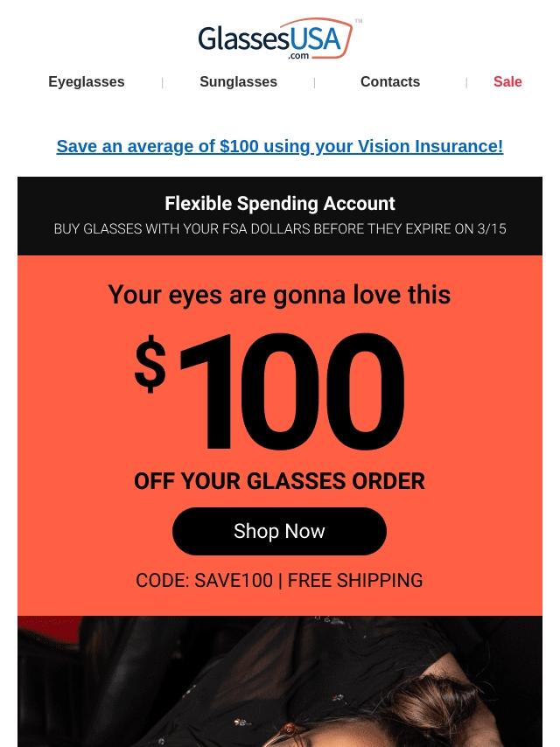Screen dimensions: 560x747
Task: Follow the Vision Insurance savings link
Action: (x=280, y=146)
